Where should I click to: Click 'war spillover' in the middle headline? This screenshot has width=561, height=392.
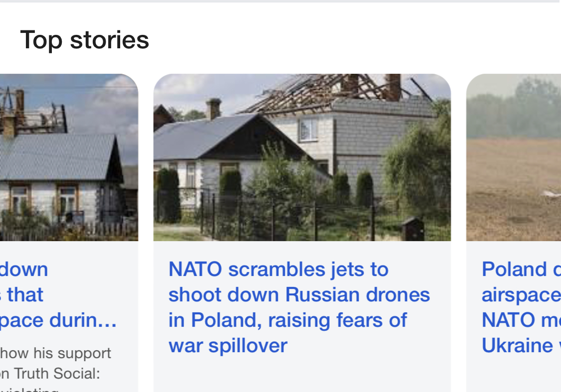coord(228,345)
